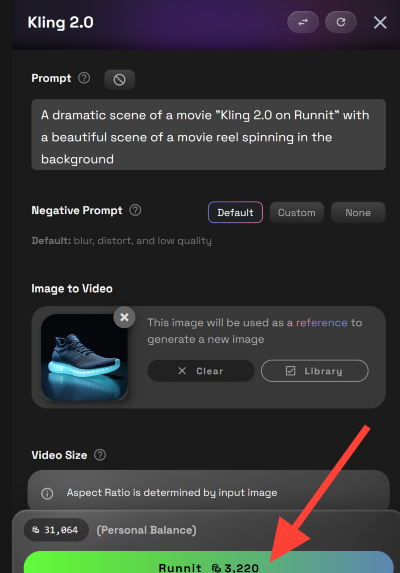
Task: Click the reset refresh icon in header
Action: 340,22
